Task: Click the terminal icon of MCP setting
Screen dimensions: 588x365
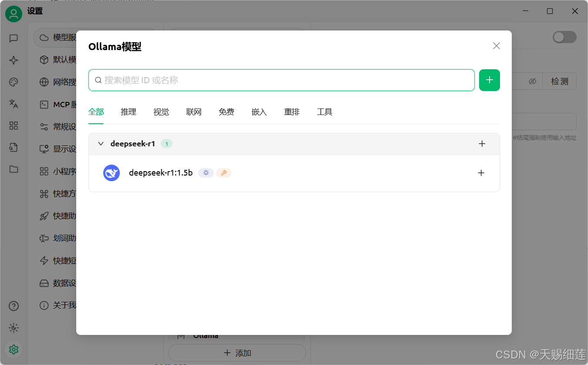Action: (x=44, y=105)
